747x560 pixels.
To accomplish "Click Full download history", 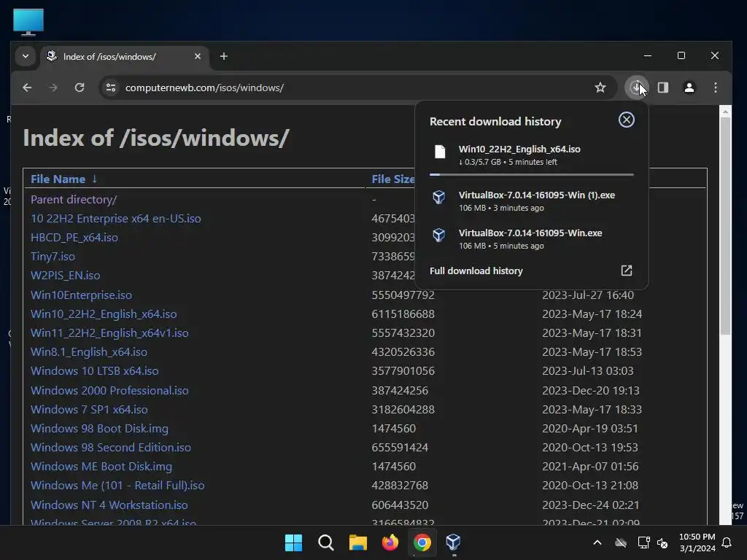I will (476, 271).
